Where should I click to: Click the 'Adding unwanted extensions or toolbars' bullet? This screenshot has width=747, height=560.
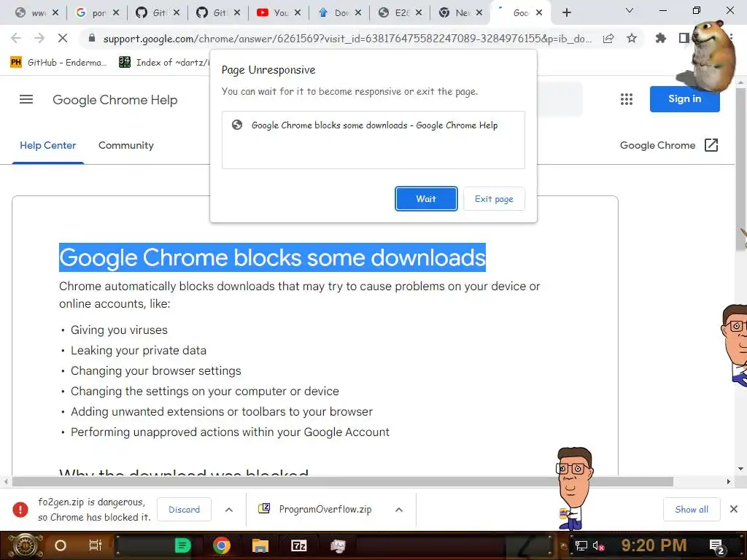pos(222,412)
